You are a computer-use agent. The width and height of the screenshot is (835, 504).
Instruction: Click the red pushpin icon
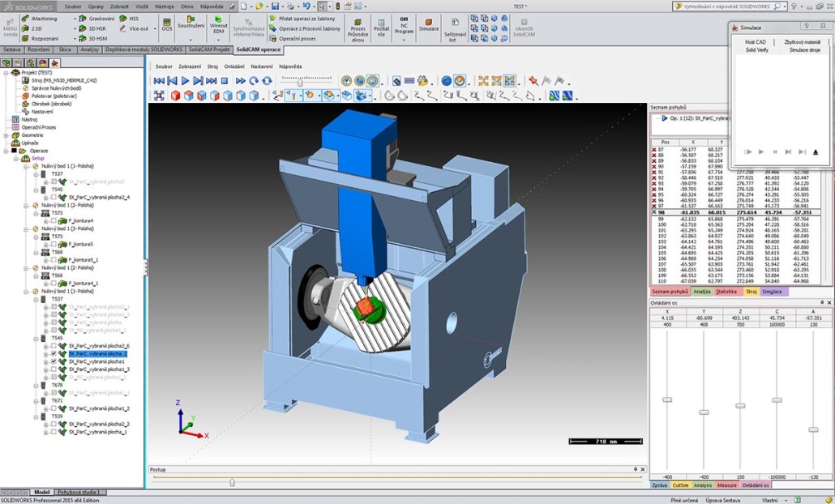point(533,81)
